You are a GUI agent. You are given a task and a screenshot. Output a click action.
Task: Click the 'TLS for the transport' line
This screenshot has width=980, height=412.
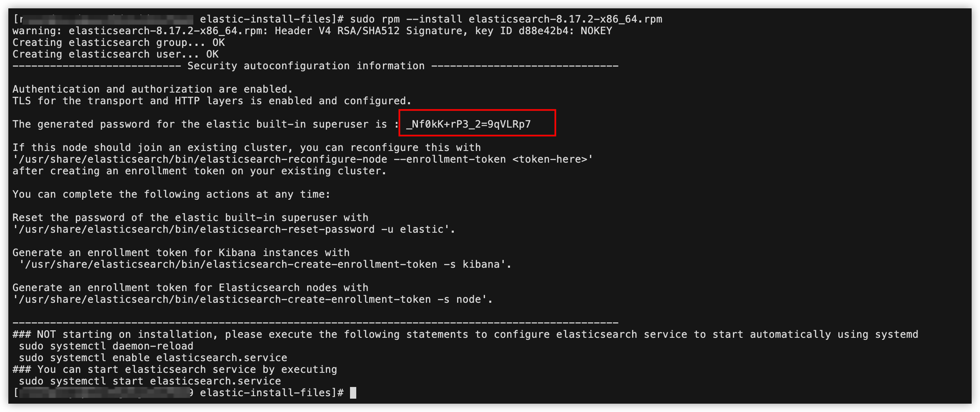tap(212, 101)
